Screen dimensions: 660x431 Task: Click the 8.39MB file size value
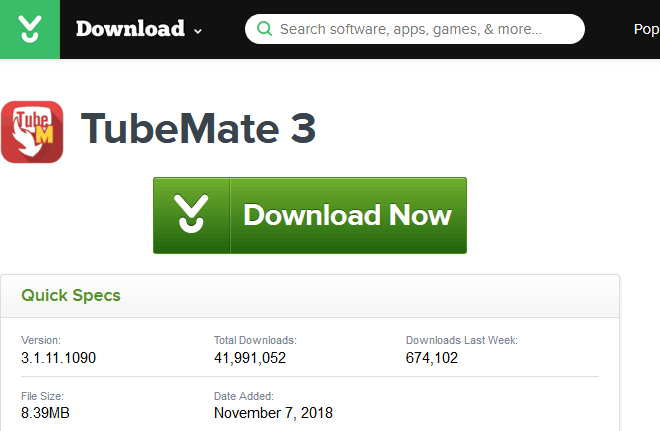[x=45, y=412]
